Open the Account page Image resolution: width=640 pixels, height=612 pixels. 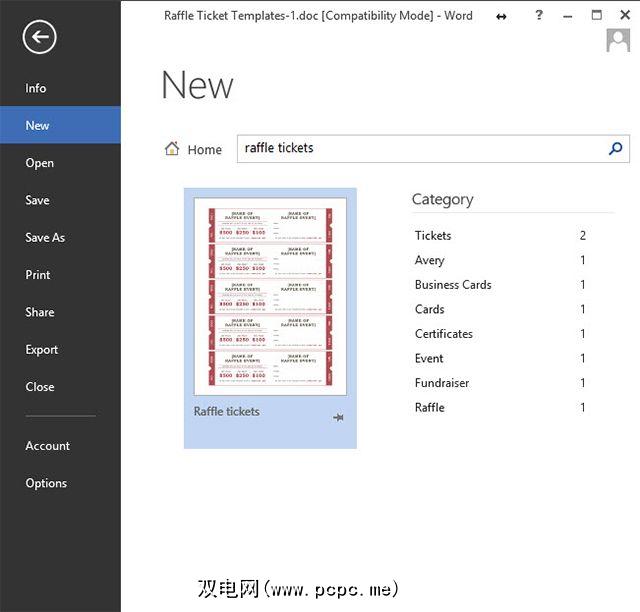point(47,446)
